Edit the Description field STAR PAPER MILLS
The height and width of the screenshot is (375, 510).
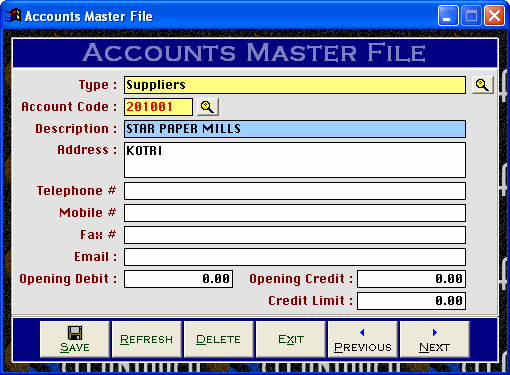click(x=295, y=129)
